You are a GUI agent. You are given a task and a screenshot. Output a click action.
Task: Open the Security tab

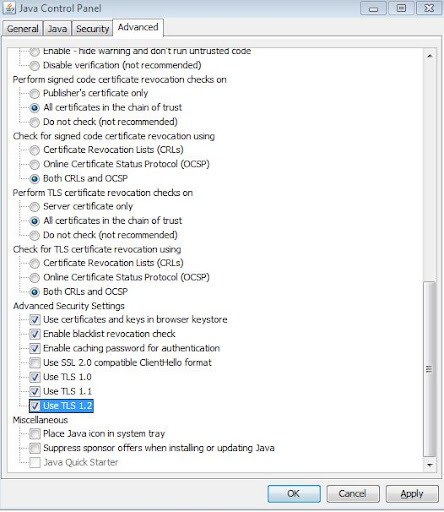tap(92, 29)
